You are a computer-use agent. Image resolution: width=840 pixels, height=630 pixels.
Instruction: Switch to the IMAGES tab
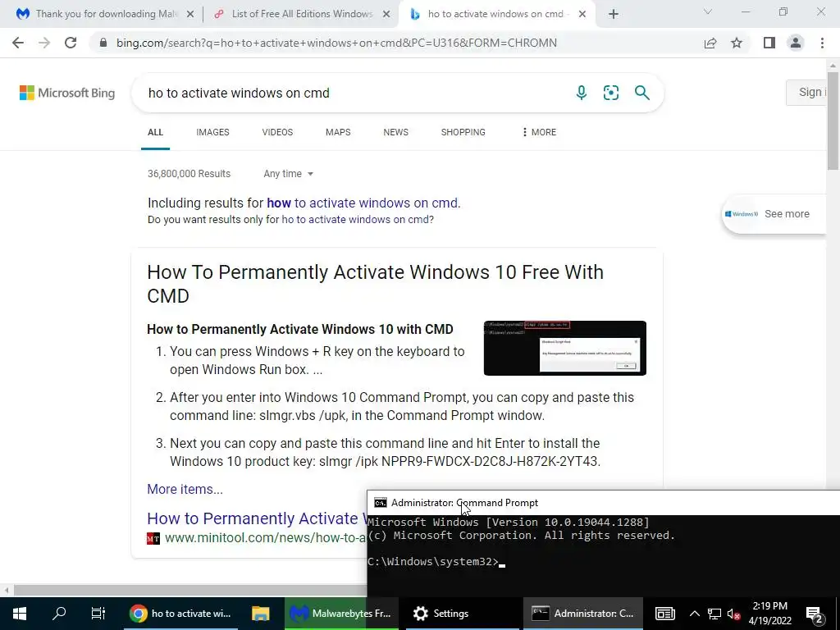[x=212, y=132]
